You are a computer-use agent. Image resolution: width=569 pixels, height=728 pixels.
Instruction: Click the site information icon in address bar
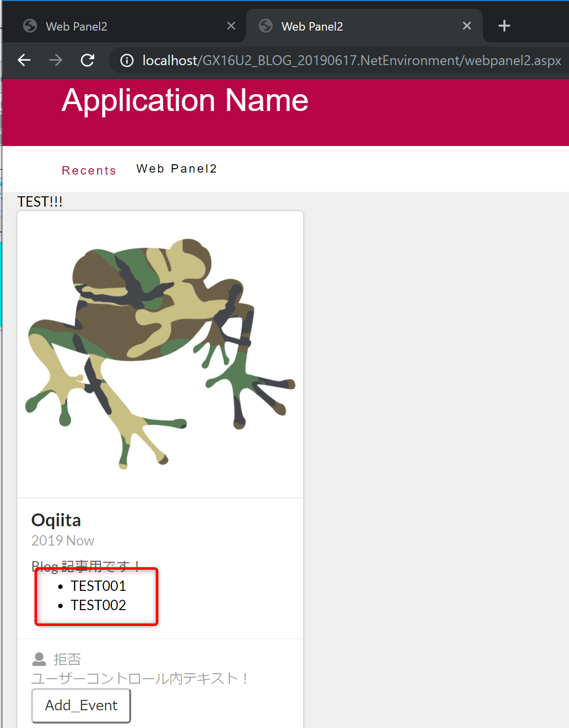(127, 60)
